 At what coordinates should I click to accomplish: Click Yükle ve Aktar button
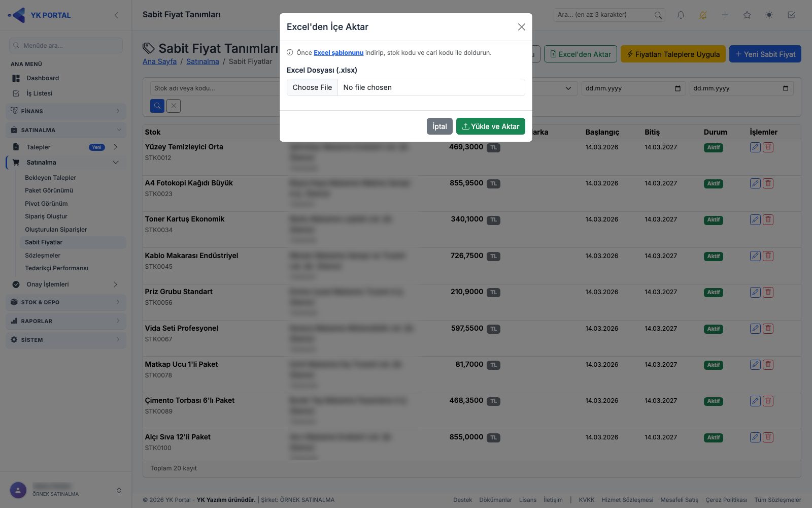pyautogui.click(x=490, y=126)
